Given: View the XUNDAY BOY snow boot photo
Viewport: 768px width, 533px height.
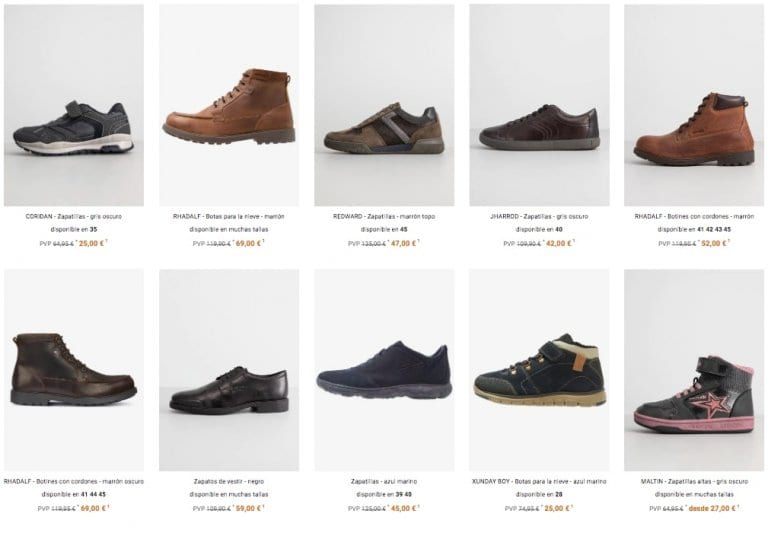Looking at the screenshot, I should (x=539, y=370).
